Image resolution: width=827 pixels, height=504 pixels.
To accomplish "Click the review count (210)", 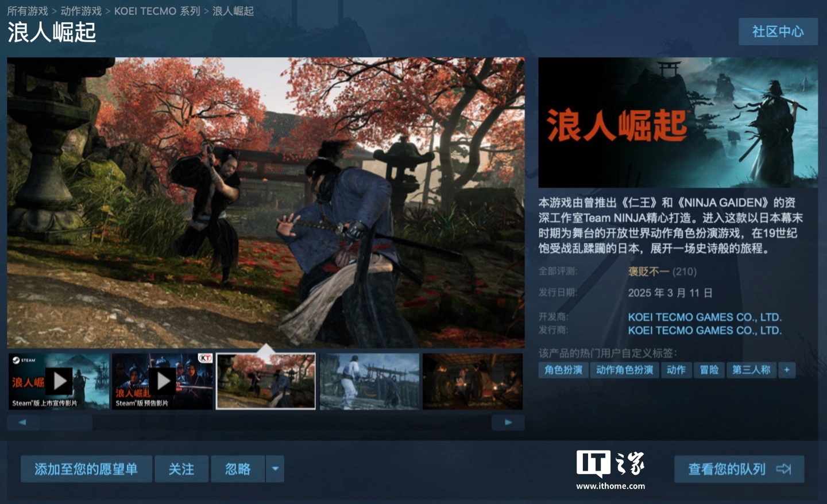I will 685,272.
